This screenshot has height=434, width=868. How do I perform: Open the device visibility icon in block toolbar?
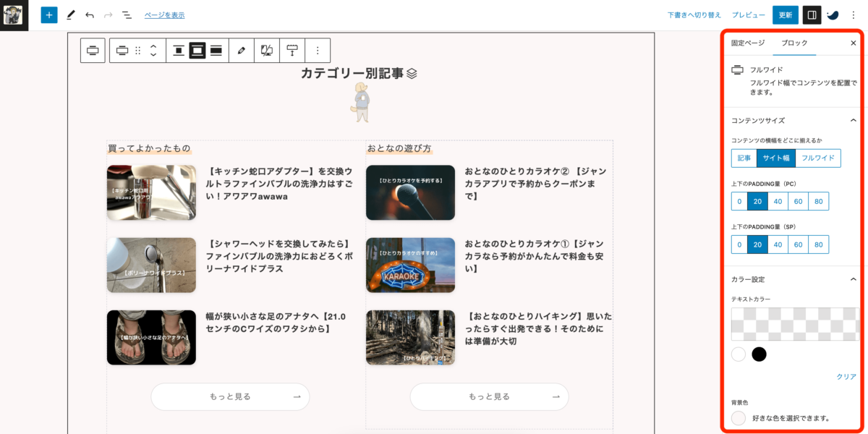(267, 51)
